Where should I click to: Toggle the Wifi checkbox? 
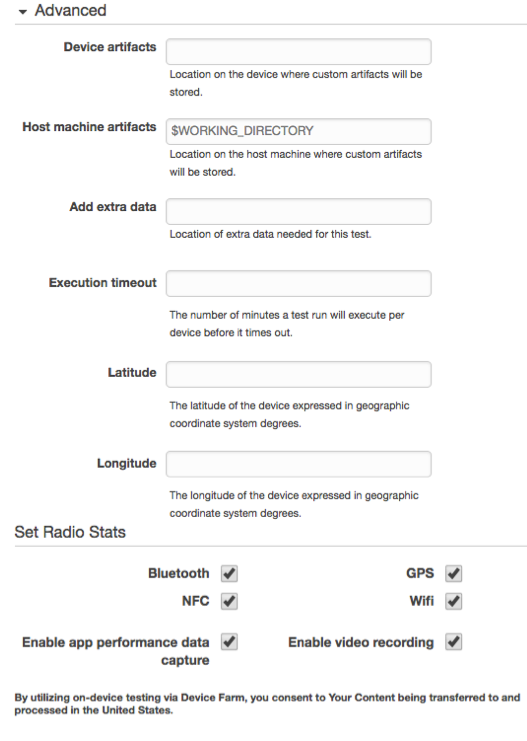pos(454,601)
